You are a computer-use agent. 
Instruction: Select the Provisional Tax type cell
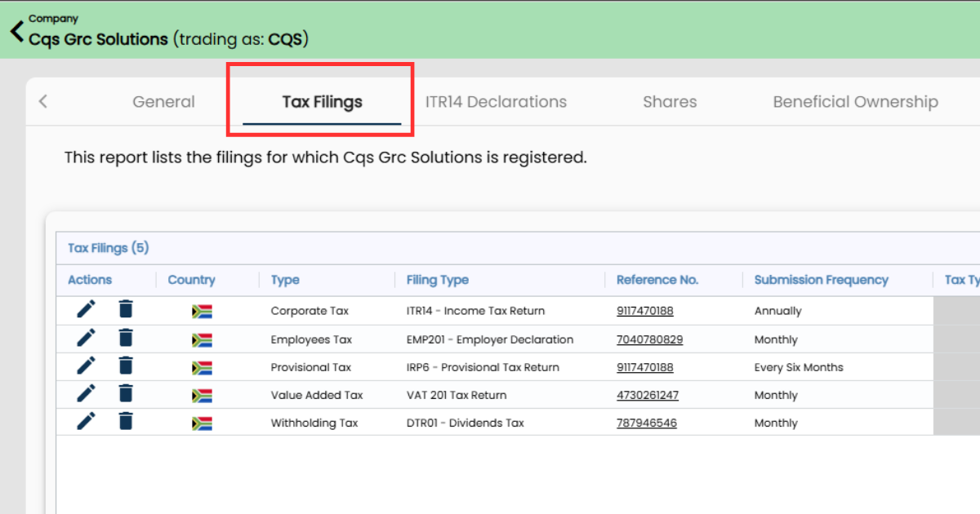coord(311,367)
